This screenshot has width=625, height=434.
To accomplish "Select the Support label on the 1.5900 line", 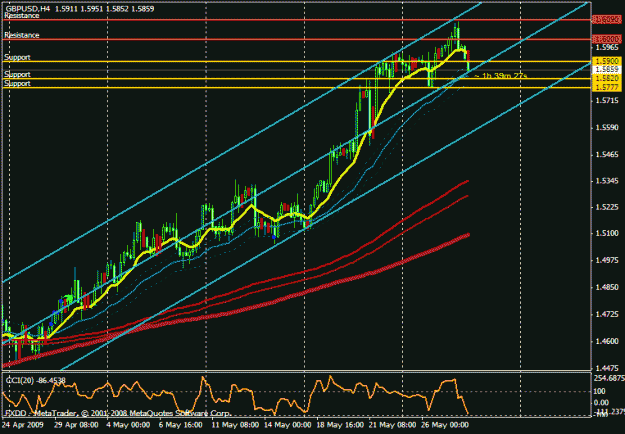I will 18,57.
